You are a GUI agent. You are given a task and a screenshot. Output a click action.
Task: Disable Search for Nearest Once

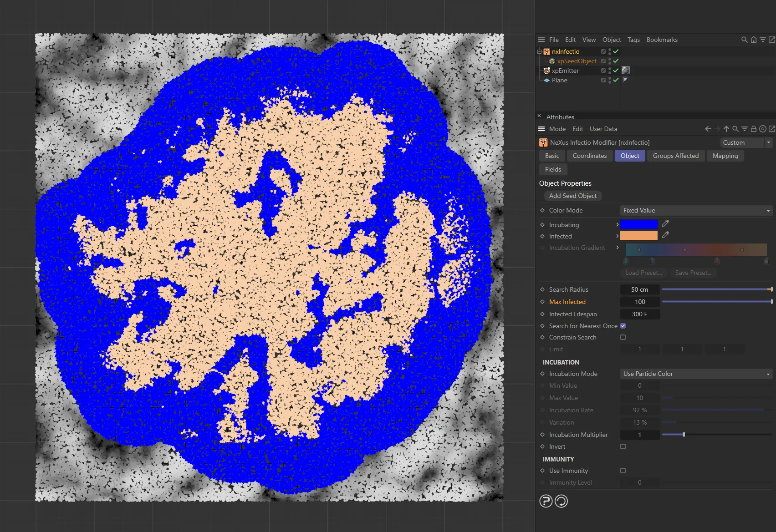tap(623, 326)
